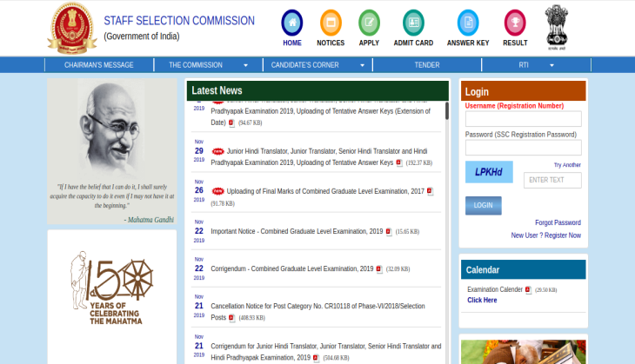
Task: Open PDF icon for Corrigendum Junior Hindi Translator
Action: tap(316, 358)
